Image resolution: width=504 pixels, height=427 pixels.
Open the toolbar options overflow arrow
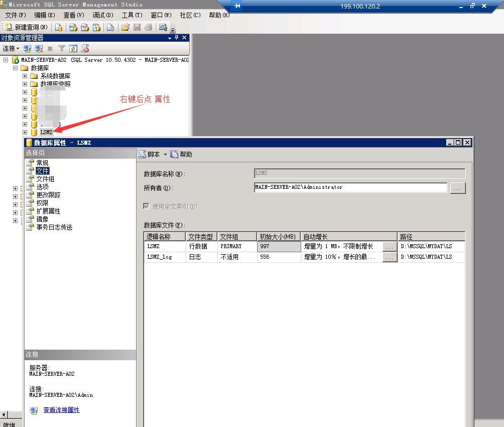173,30
